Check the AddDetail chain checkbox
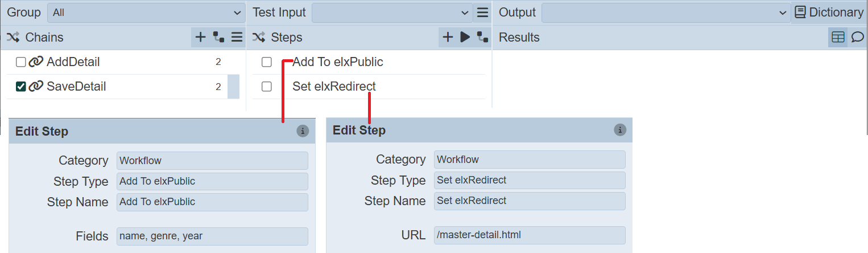The width and height of the screenshot is (868, 253). pyautogui.click(x=21, y=62)
